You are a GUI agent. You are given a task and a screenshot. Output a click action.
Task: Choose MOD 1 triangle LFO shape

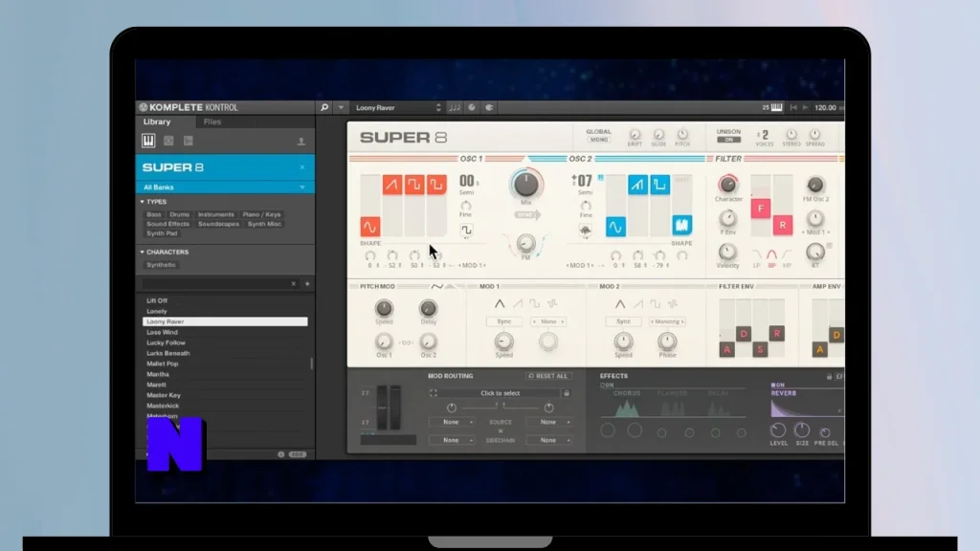click(500, 304)
